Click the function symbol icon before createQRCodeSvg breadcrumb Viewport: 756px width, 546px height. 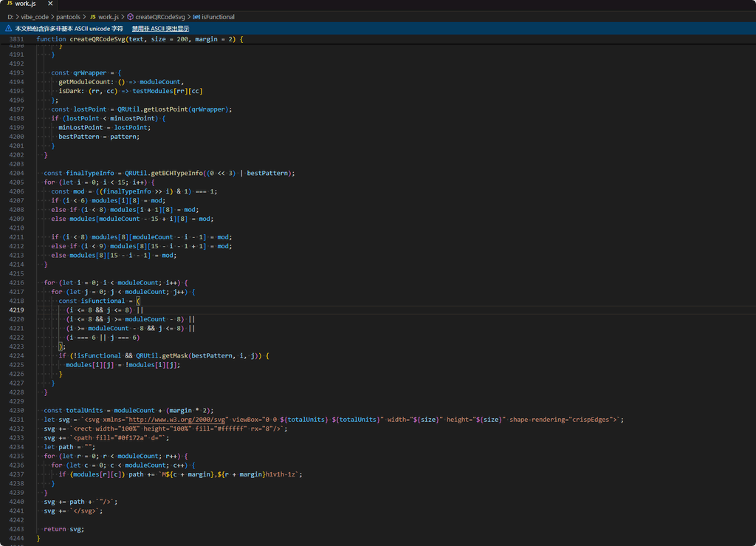(x=130, y=17)
